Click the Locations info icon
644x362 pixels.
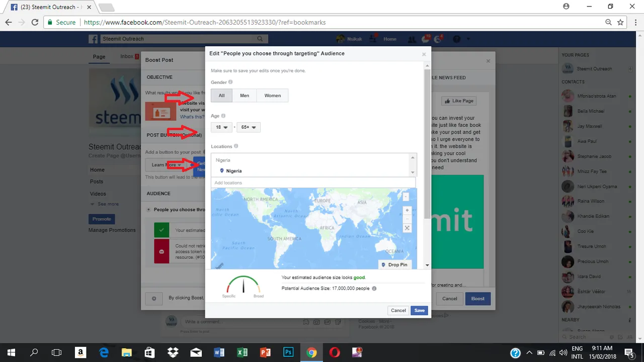(x=236, y=146)
